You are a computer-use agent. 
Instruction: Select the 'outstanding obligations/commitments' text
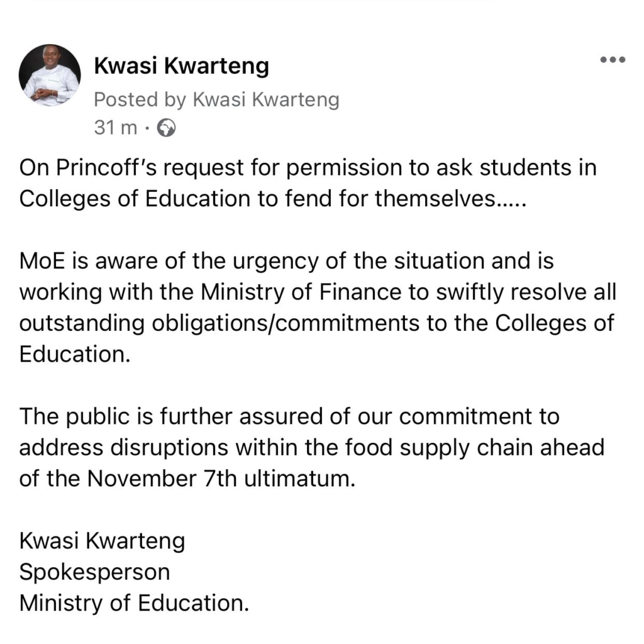tap(219, 323)
